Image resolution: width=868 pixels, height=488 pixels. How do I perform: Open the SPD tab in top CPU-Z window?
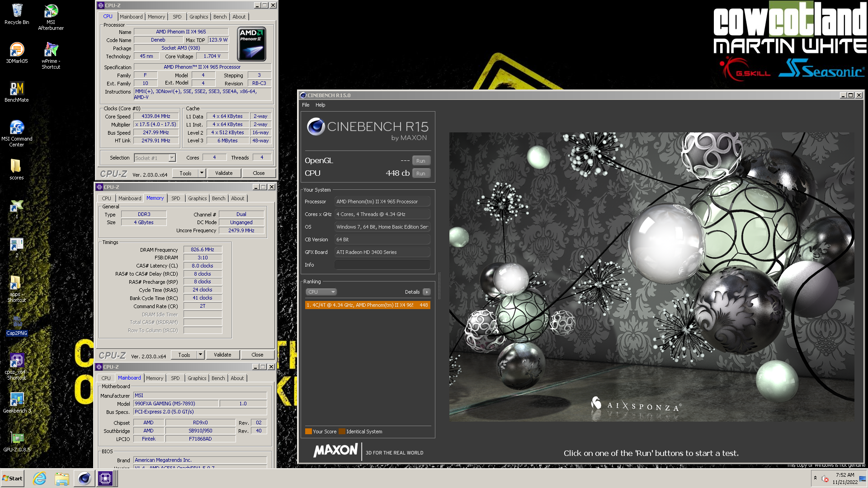[177, 17]
